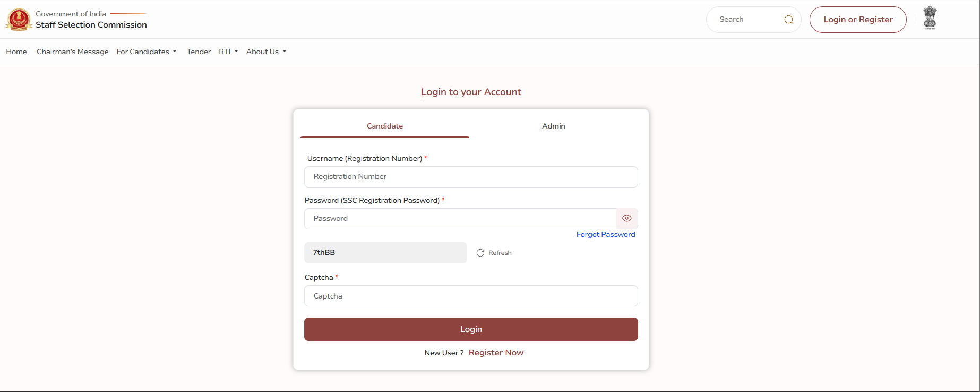Click the Login or Register button

tap(858, 20)
